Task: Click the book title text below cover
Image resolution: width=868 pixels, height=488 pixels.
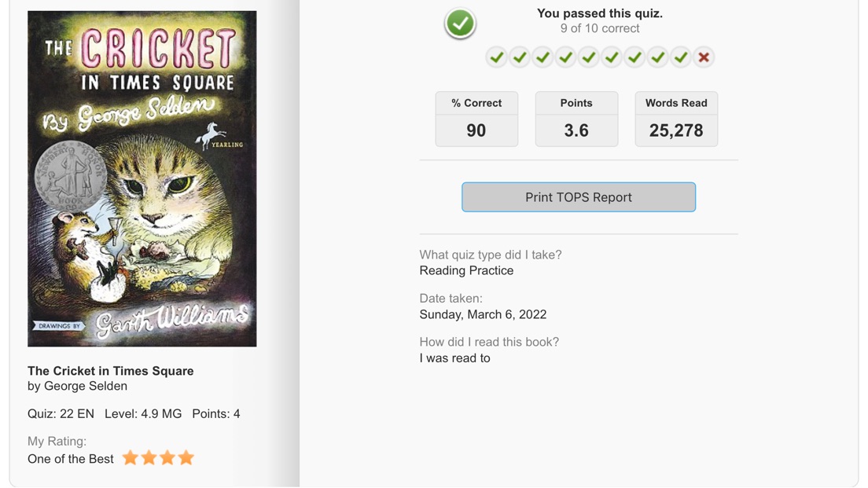Action: click(111, 371)
